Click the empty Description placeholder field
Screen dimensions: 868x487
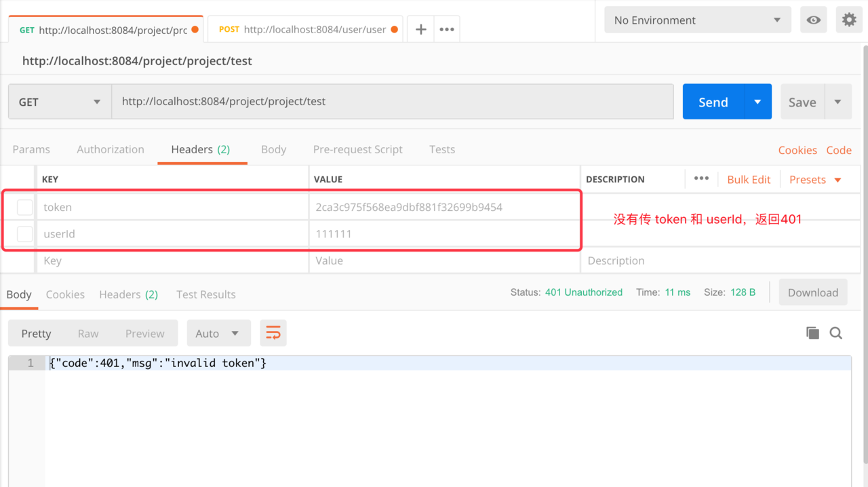[x=721, y=260]
